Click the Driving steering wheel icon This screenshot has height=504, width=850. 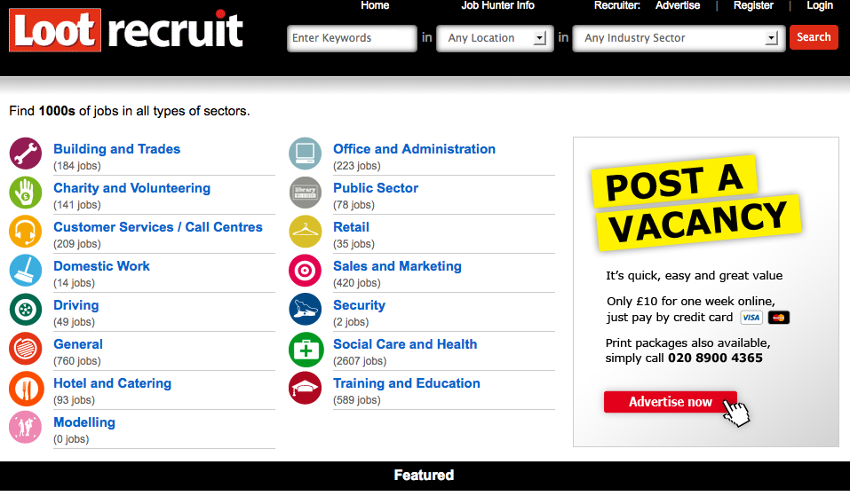[x=26, y=310]
